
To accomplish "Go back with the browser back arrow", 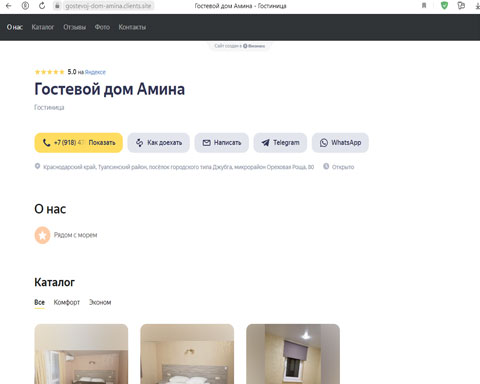I will click(9, 6).
